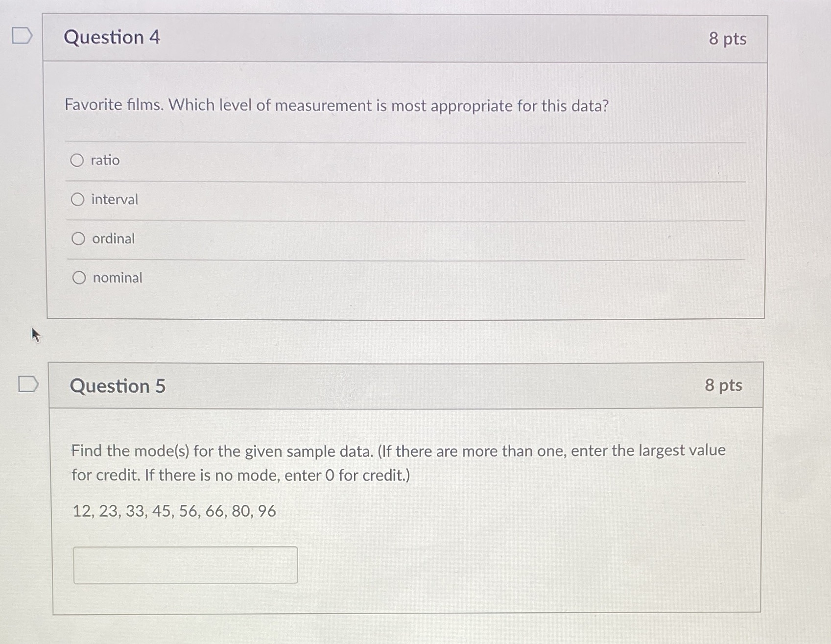831x644 pixels.
Task: Select the nominal radio button
Action: [x=78, y=278]
